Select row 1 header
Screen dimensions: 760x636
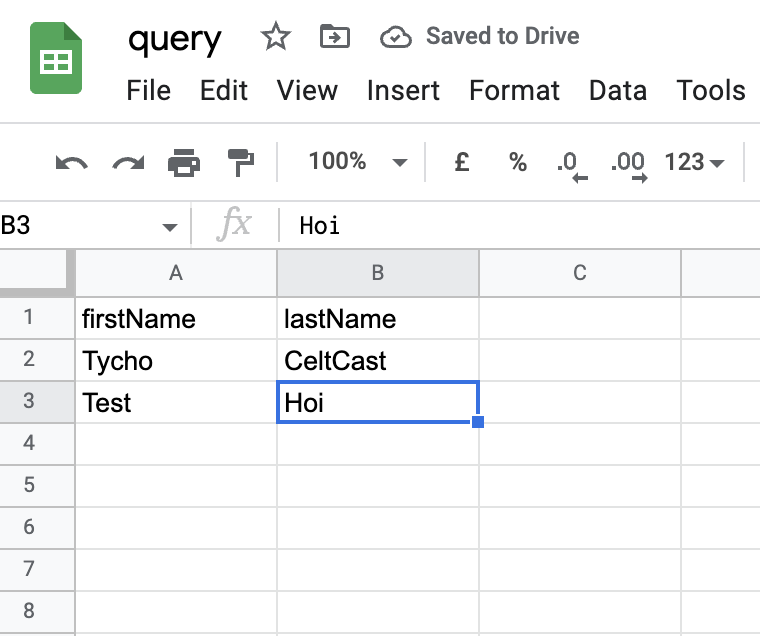click(x=37, y=318)
